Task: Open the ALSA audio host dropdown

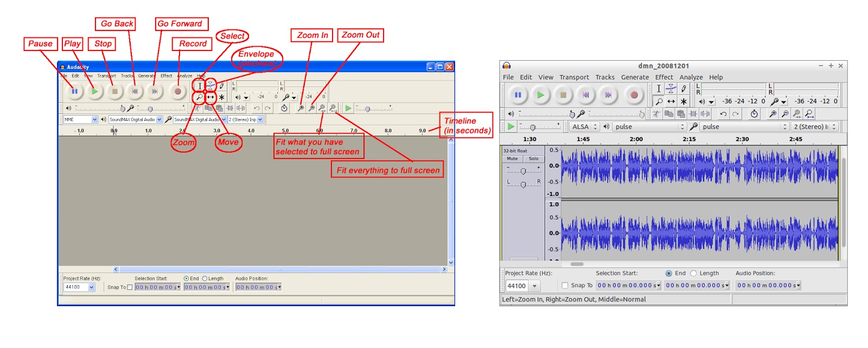Action: coord(584,126)
